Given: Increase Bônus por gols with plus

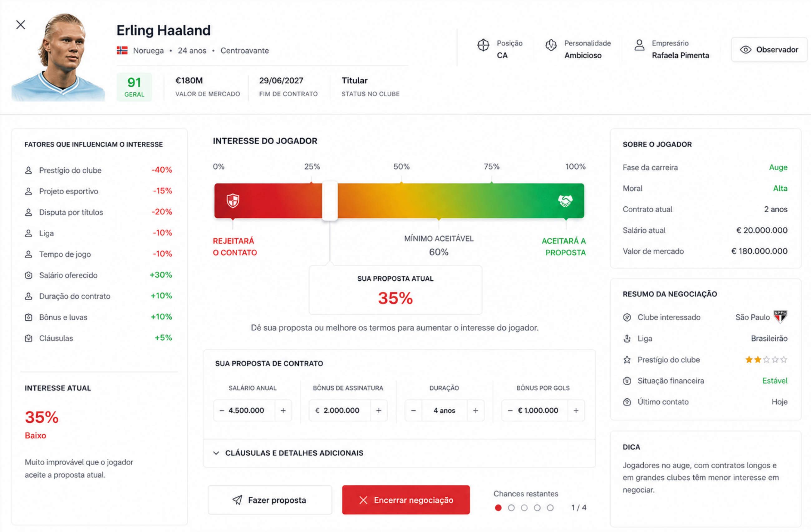Looking at the screenshot, I should 576,411.
